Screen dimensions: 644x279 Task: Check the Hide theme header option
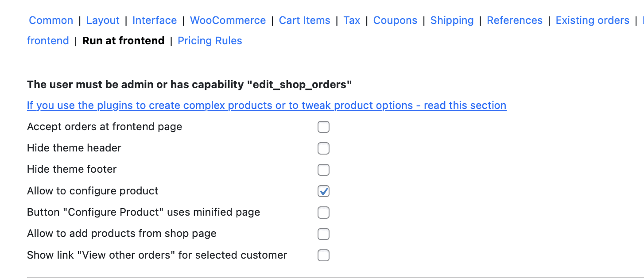coord(323,148)
